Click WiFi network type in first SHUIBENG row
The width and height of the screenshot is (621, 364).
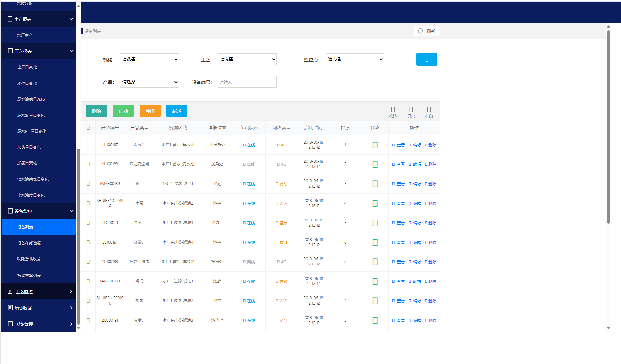click(x=282, y=204)
